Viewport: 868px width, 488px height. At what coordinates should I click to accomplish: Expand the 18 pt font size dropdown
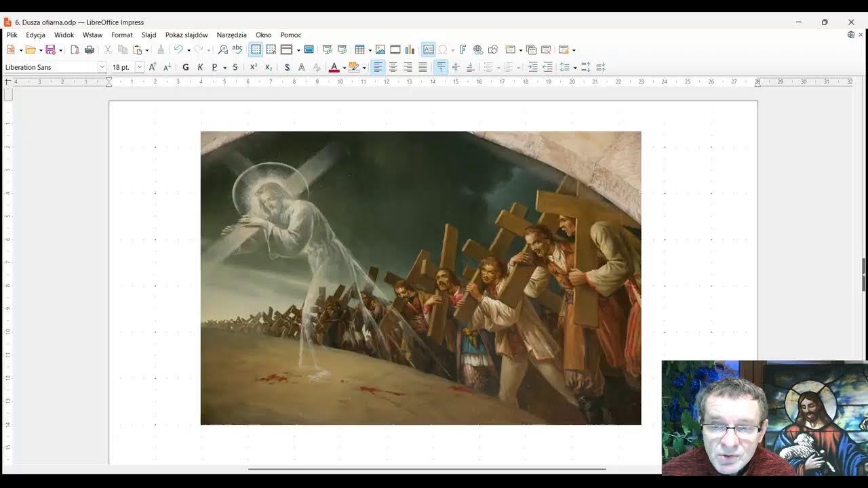pyautogui.click(x=139, y=67)
